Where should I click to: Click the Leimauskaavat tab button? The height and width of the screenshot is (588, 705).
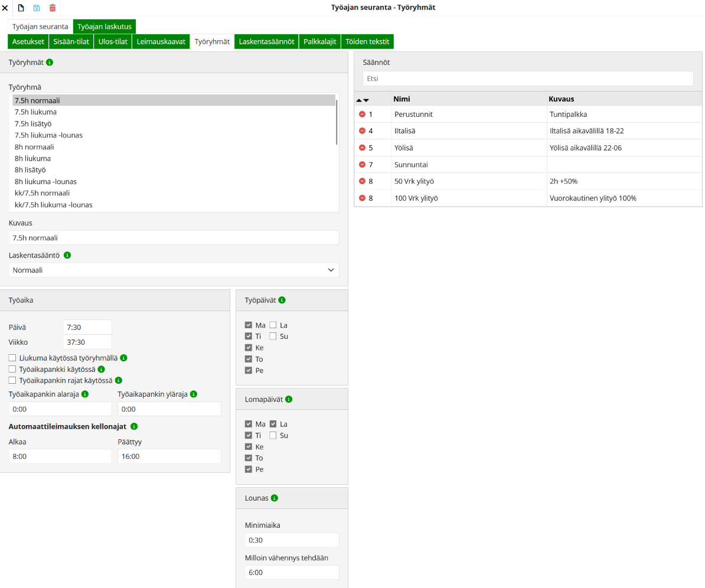(161, 41)
